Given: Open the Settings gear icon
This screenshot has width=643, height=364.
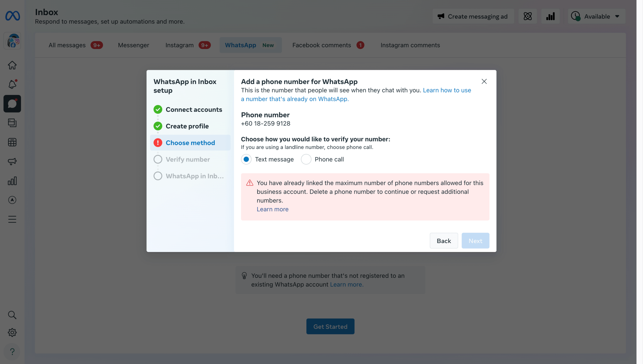Looking at the screenshot, I should click(12, 333).
